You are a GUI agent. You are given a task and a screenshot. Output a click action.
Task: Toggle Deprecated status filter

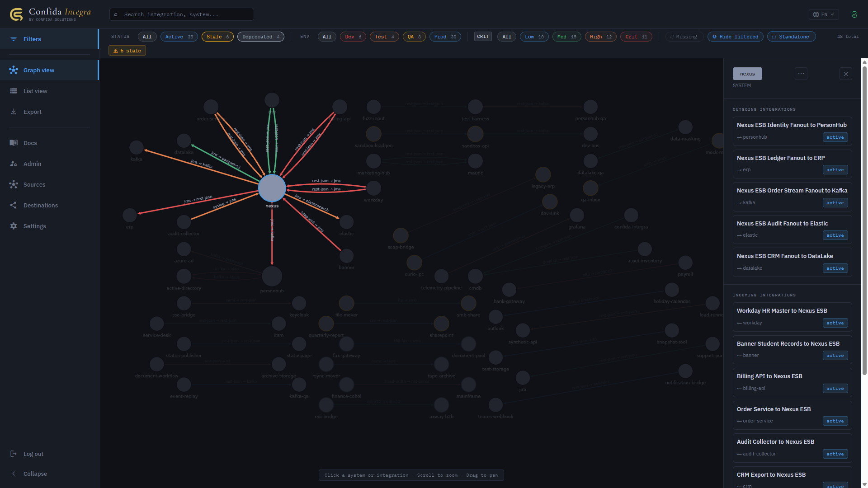(x=261, y=37)
